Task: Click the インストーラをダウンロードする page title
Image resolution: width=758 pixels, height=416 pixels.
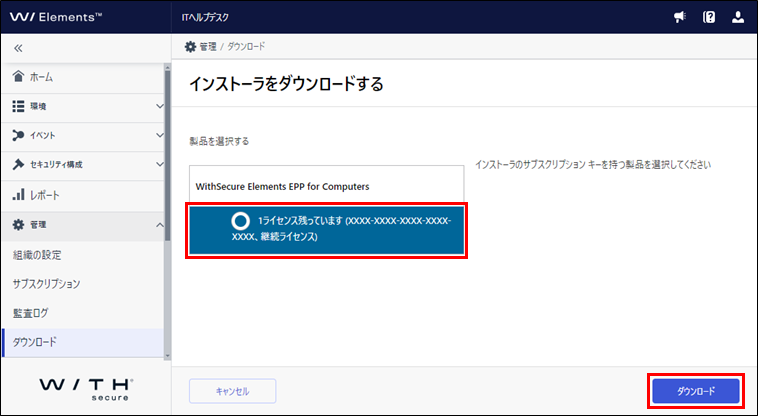Action: coord(286,84)
